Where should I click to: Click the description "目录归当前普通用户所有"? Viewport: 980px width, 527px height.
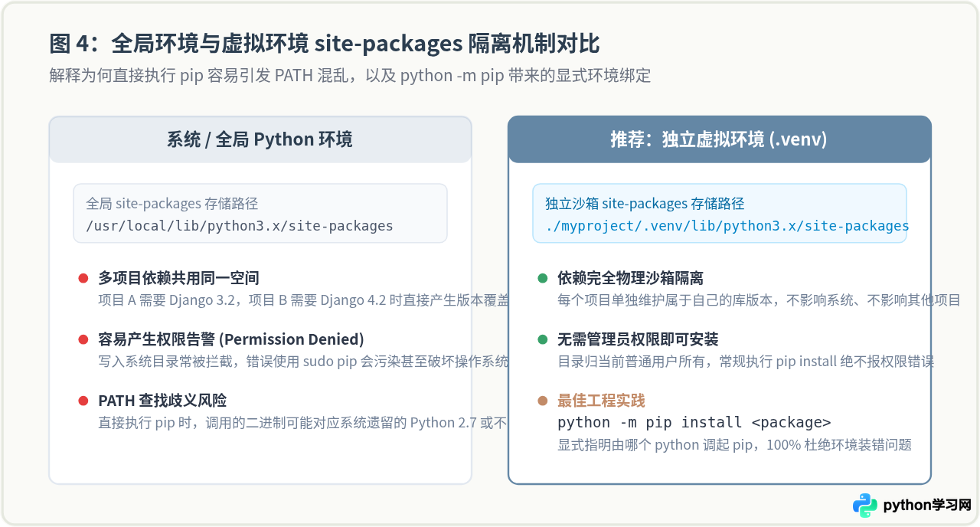[x=746, y=361]
